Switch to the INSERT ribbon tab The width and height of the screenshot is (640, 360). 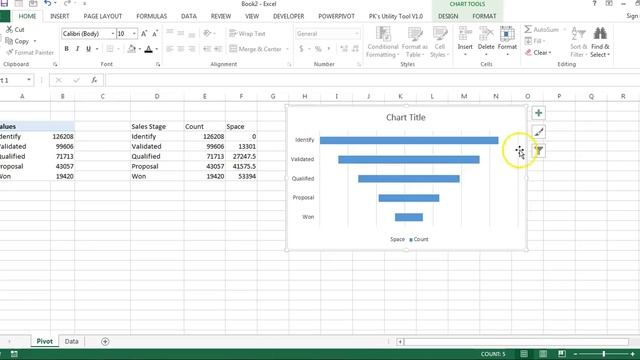60,16
